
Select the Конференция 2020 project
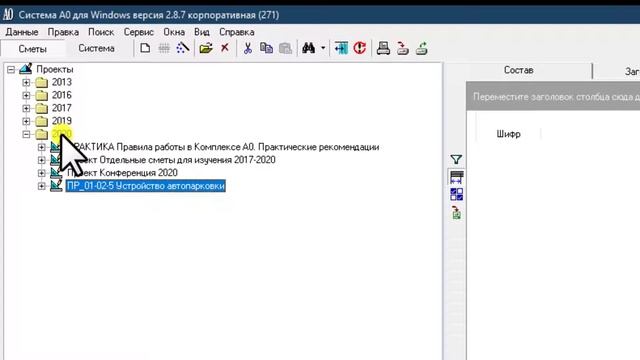click(x=122, y=173)
